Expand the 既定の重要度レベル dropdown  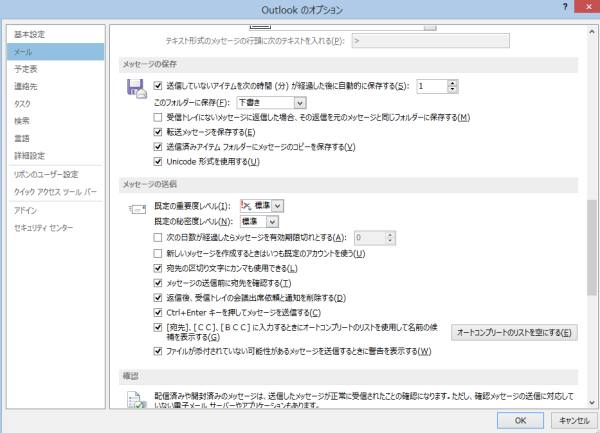[264, 205]
